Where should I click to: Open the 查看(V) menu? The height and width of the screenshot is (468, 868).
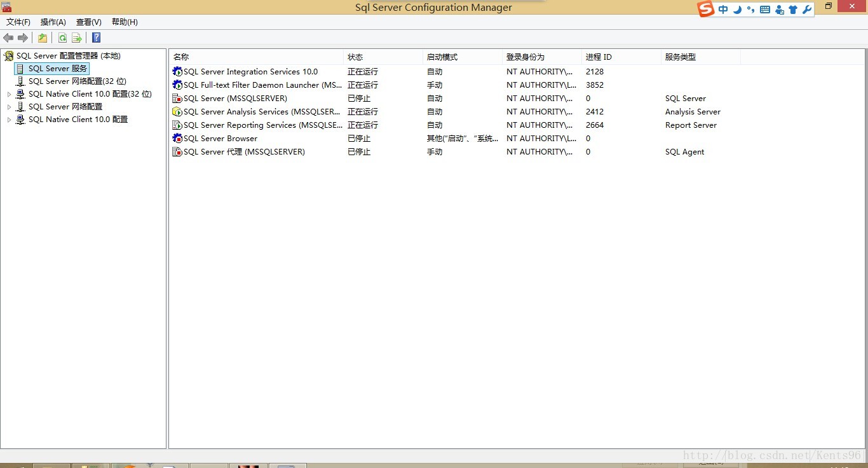click(x=89, y=22)
